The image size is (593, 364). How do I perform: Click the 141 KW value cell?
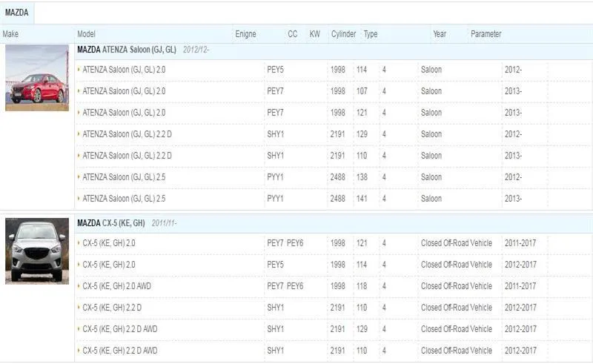362,199
